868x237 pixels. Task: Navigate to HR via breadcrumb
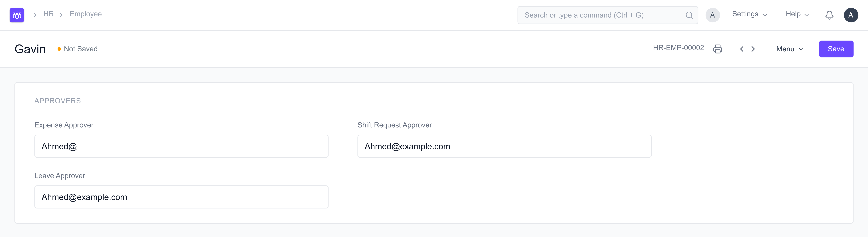pos(49,14)
